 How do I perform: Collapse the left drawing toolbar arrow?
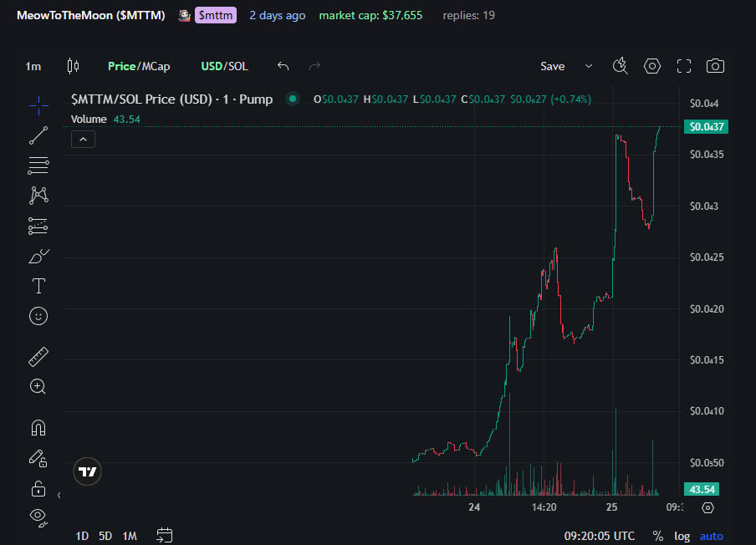(59, 496)
